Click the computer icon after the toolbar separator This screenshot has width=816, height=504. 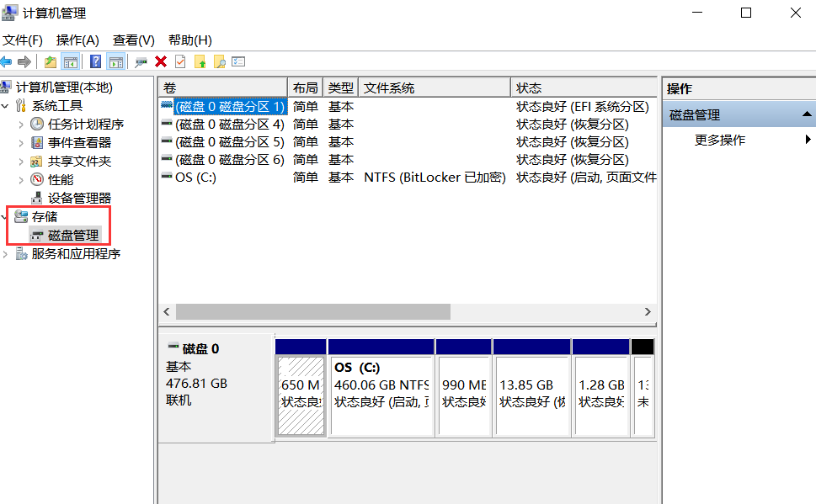pos(140,61)
